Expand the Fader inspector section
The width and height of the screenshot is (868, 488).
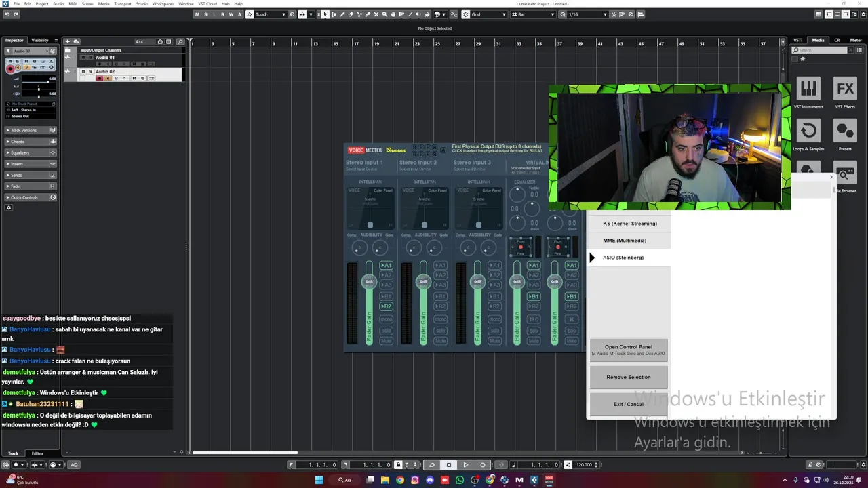[31, 186]
